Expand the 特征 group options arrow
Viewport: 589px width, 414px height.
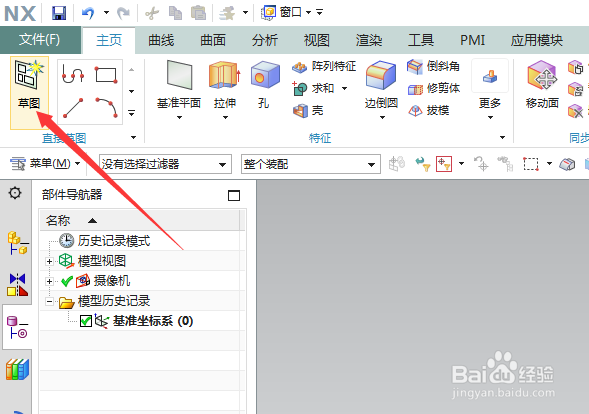(502, 137)
